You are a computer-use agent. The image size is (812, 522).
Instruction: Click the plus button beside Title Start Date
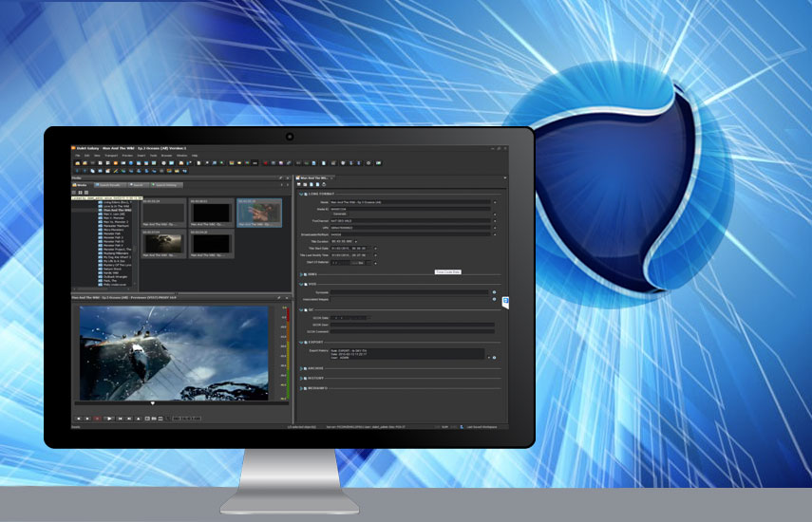375,249
